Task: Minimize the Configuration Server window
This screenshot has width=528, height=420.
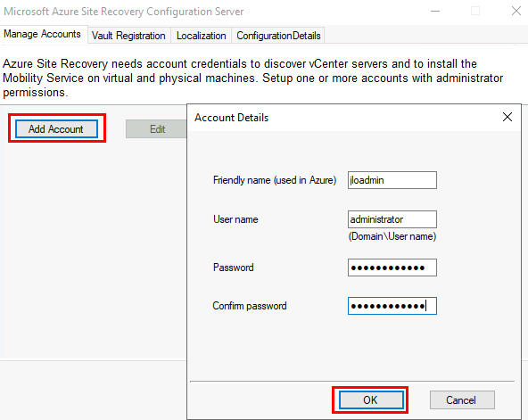Action: [x=435, y=11]
